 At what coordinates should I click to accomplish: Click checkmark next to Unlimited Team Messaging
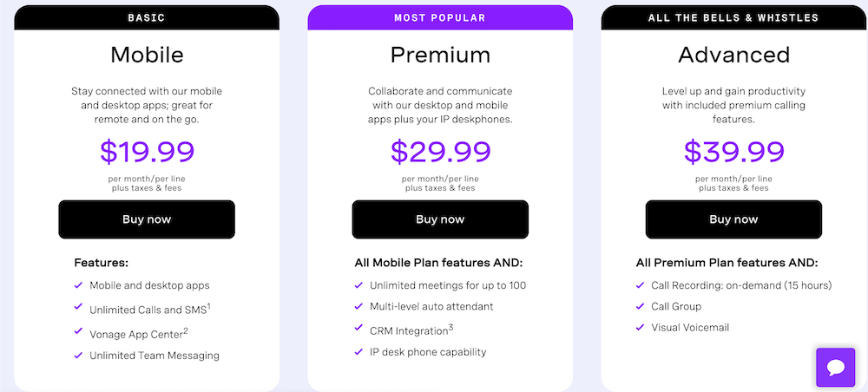(x=78, y=355)
